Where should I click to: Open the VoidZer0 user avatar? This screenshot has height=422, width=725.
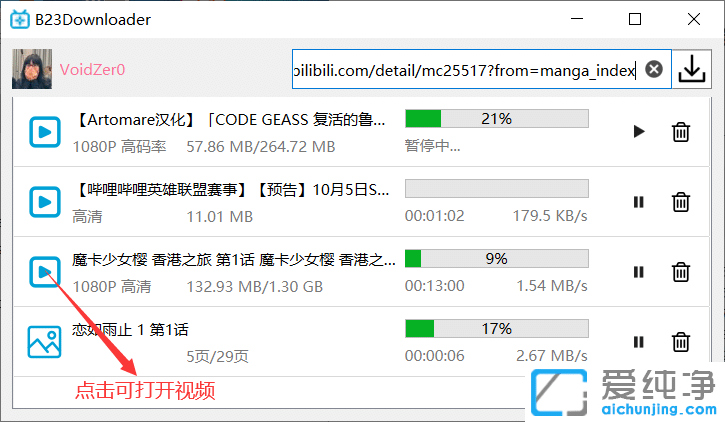(x=32, y=69)
